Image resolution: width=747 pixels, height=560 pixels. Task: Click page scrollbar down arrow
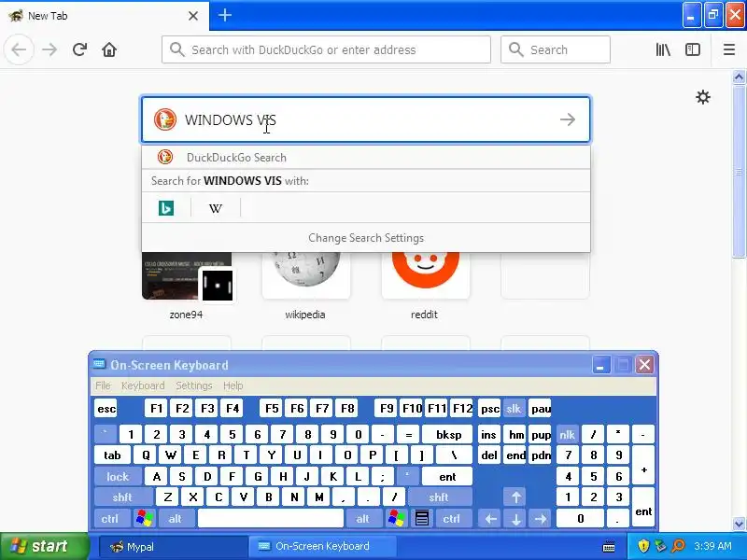pos(739,525)
